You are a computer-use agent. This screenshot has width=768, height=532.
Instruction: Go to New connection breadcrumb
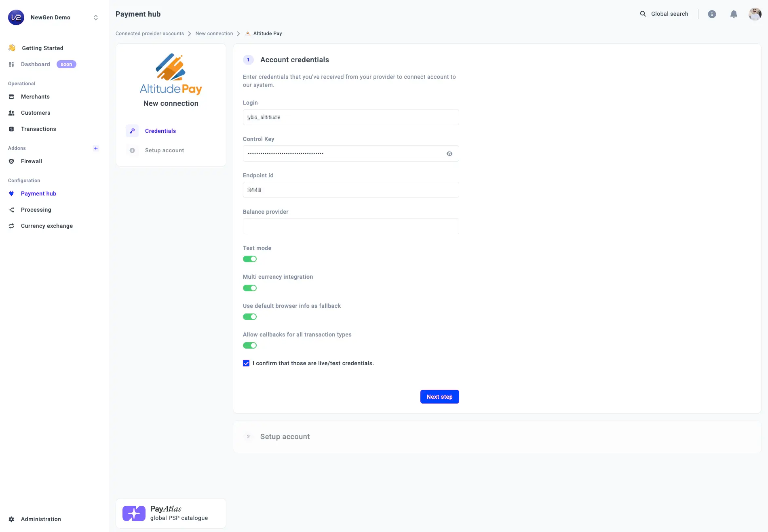click(214, 34)
